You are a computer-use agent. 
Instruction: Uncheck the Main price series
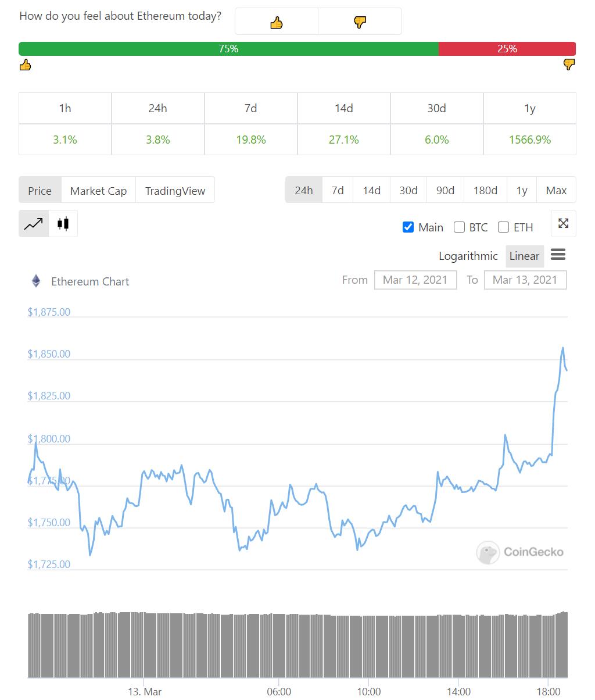click(408, 227)
